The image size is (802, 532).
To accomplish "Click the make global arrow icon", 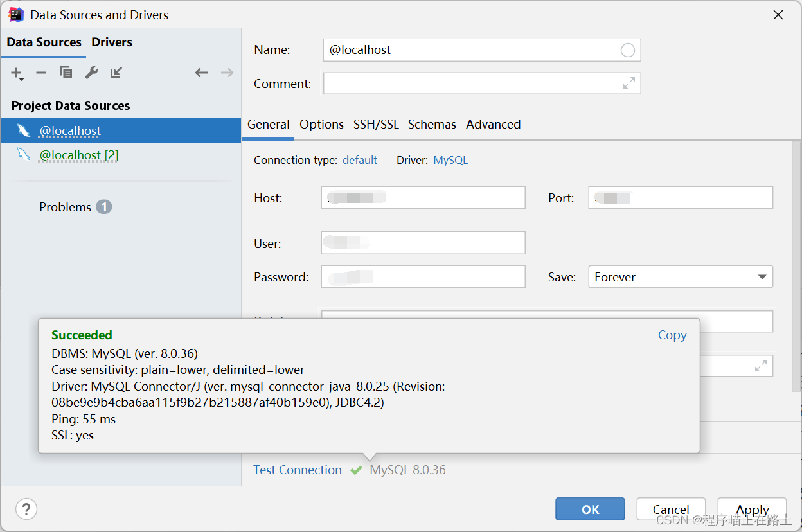I will tap(116, 73).
